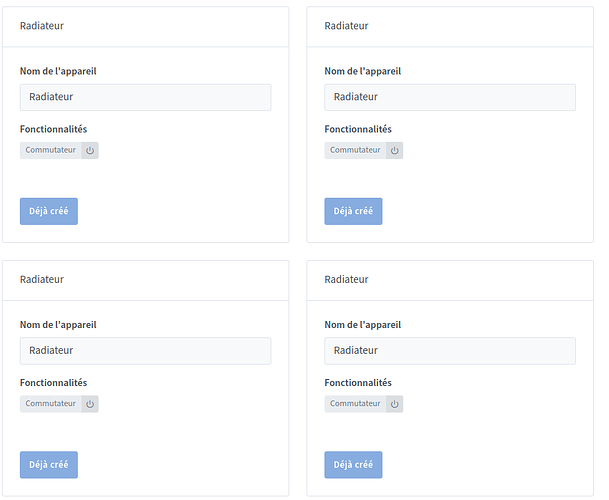
Task: Click power icon in top-left Radiateur card
Action: (x=90, y=150)
